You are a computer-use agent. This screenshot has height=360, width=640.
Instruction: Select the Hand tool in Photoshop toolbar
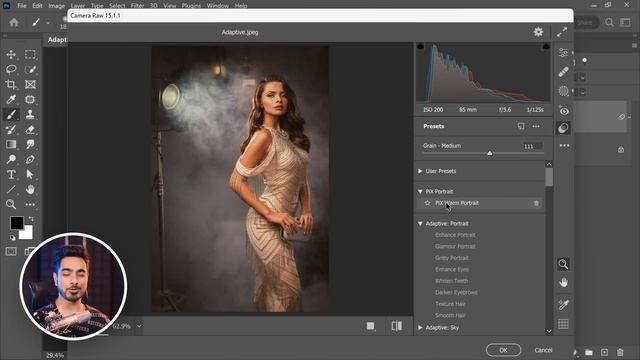coord(30,189)
